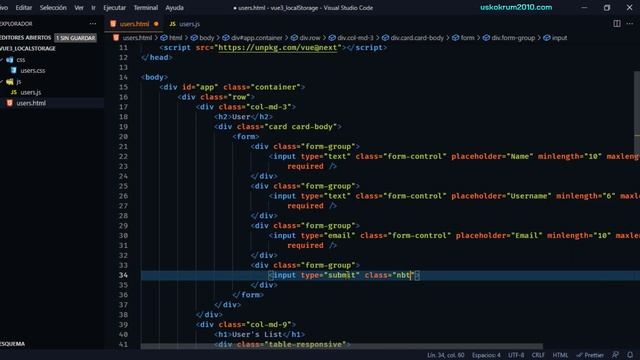Click the word "required" on line 23
The width and height of the screenshot is (640, 360).
(305, 167)
